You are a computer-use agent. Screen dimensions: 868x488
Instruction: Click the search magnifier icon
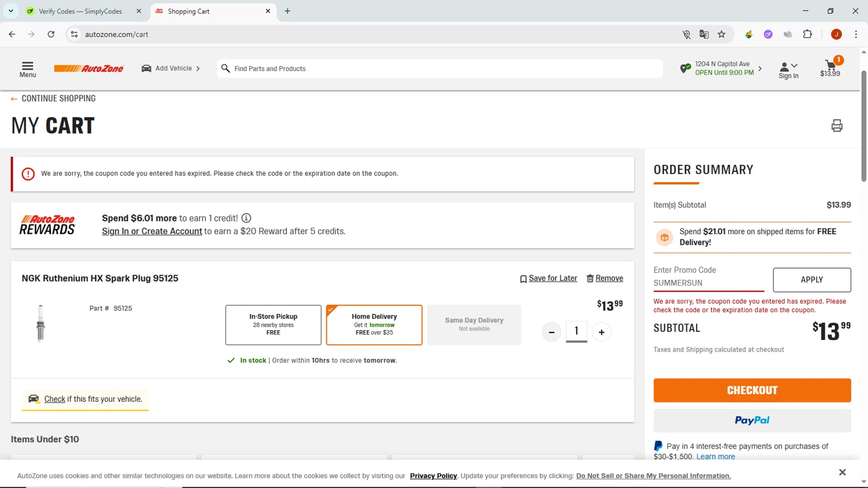tap(226, 68)
